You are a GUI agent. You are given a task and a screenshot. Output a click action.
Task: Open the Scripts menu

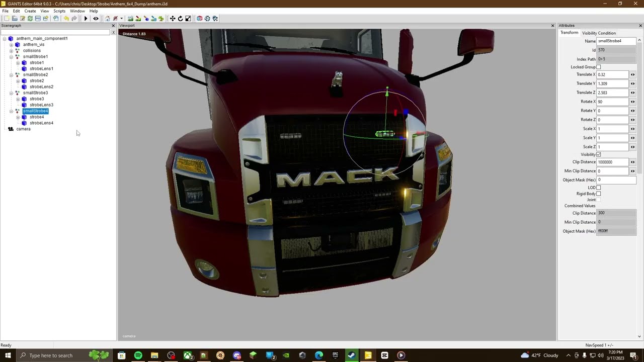point(59,11)
